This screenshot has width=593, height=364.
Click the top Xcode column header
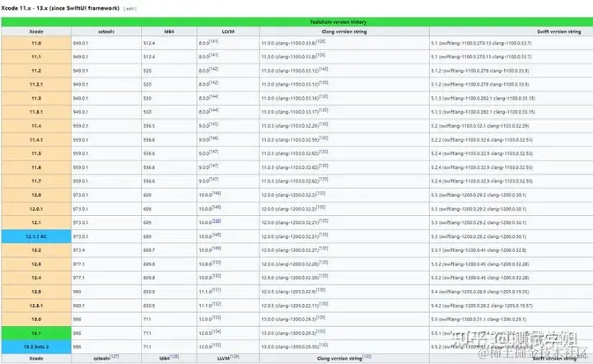tap(36, 32)
